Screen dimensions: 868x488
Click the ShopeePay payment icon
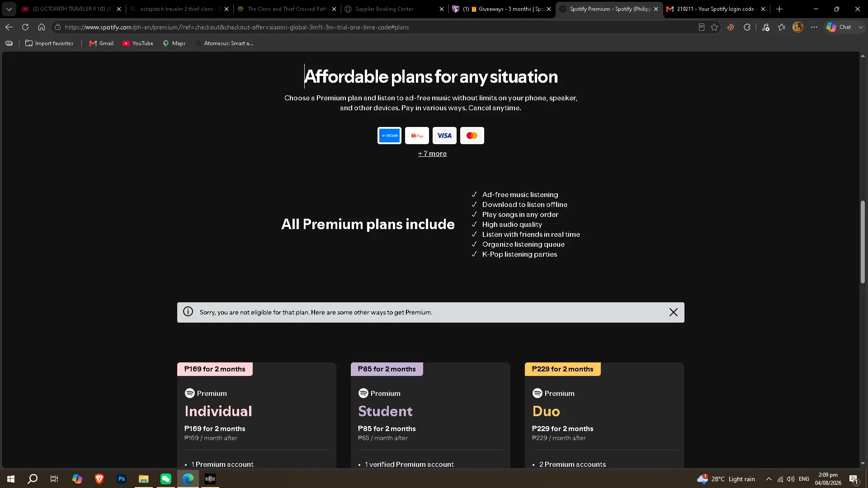point(417,136)
